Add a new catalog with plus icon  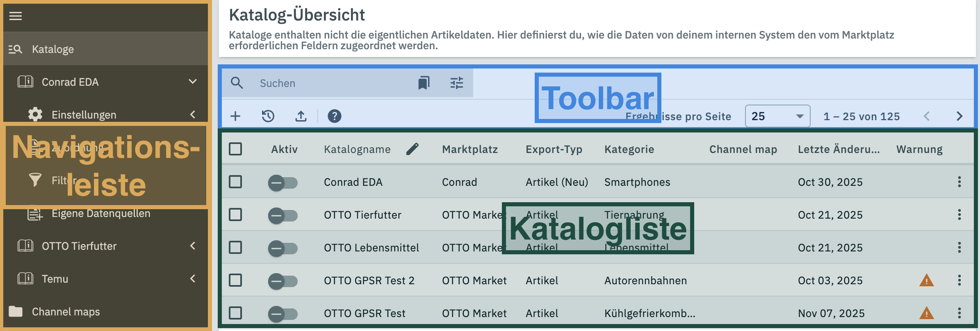[x=235, y=116]
